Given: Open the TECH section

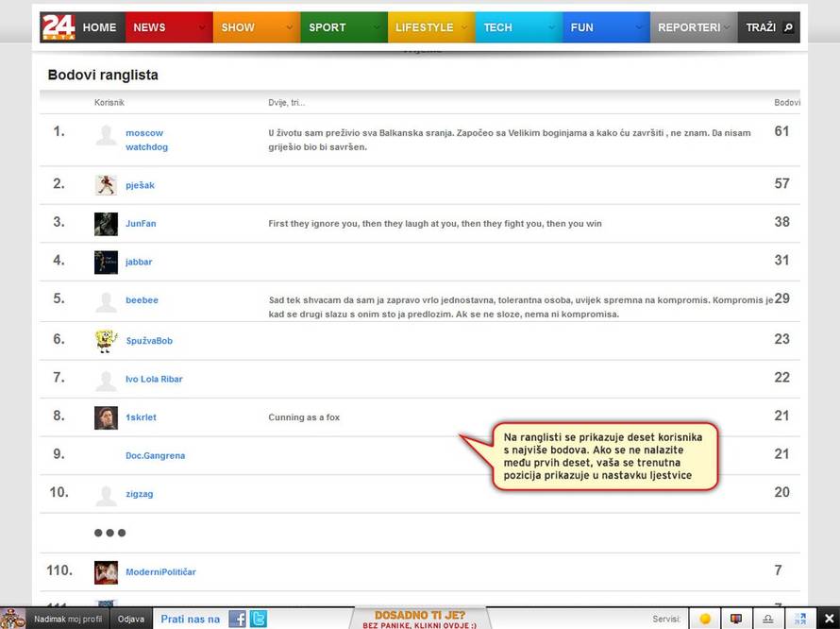Looking at the screenshot, I should coord(497,27).
